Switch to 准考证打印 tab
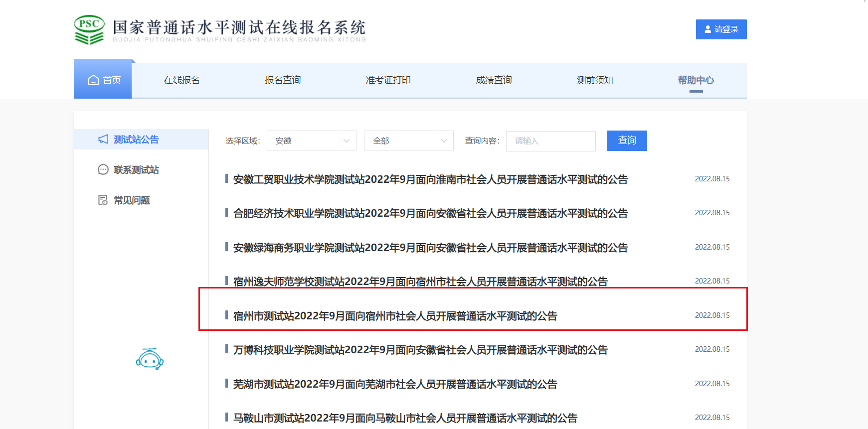 click(x=388, y=80)
